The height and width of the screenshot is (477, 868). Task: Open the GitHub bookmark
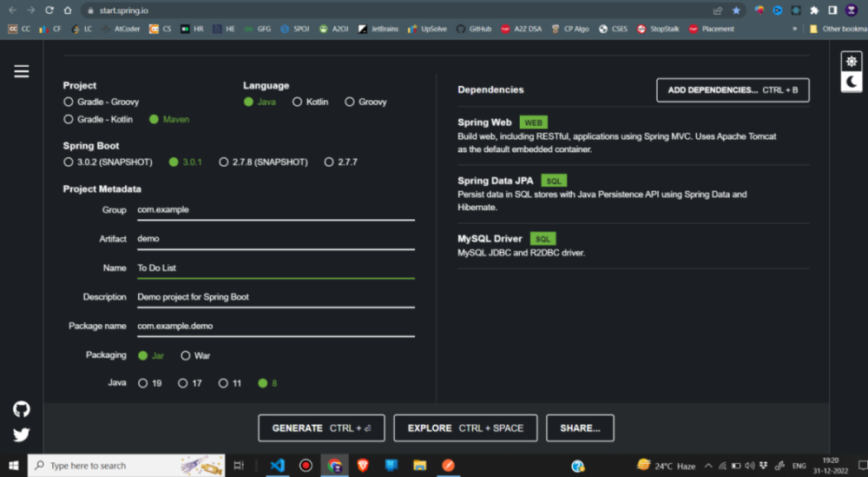tap(474, 29)
